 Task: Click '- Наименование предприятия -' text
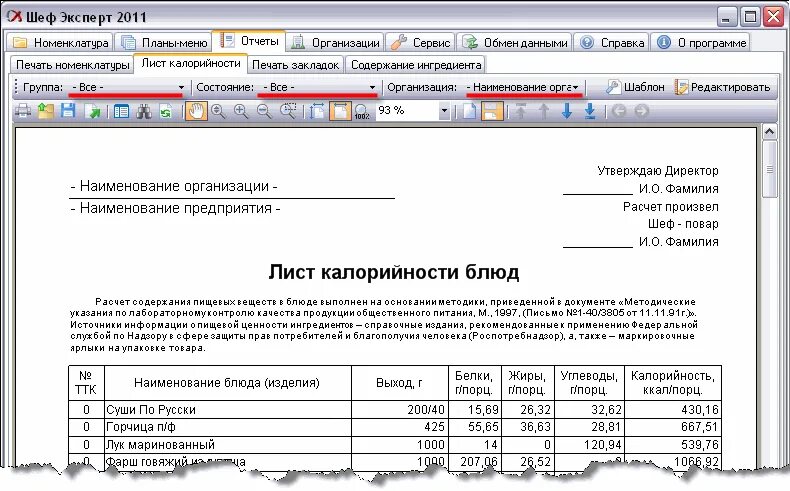175,208
